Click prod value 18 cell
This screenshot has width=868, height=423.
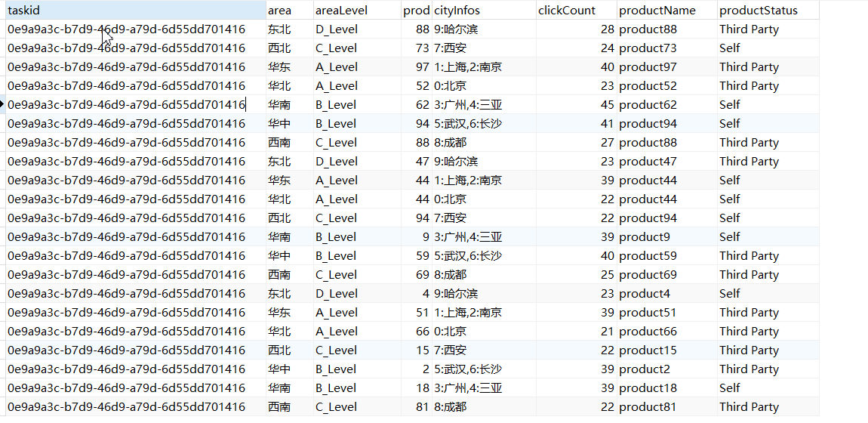click(417, 387)
